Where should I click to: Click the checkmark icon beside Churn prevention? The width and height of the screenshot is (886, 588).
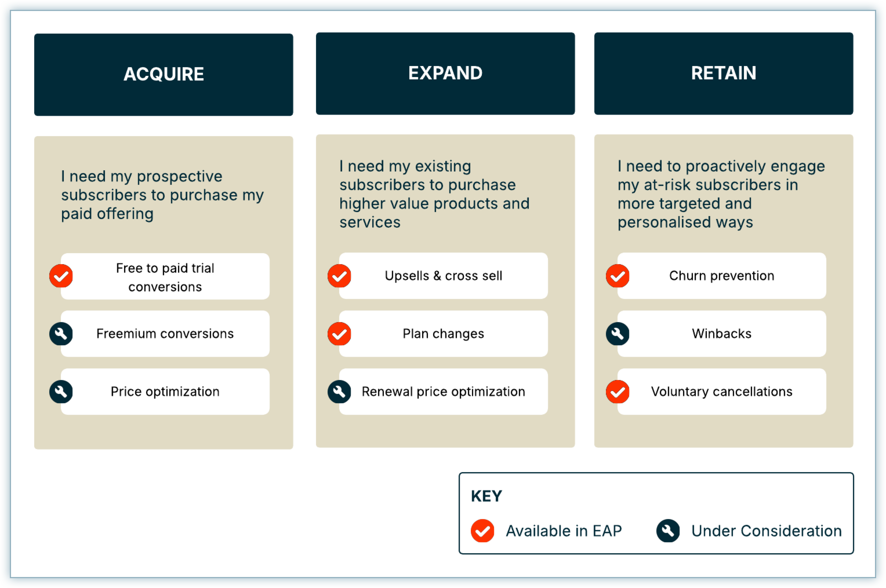618,276
